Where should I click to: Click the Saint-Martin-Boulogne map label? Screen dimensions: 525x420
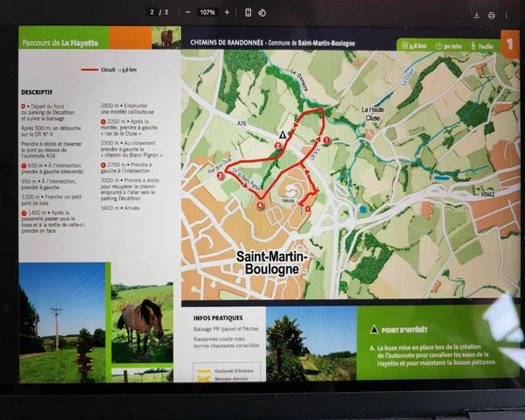point(267,262)
